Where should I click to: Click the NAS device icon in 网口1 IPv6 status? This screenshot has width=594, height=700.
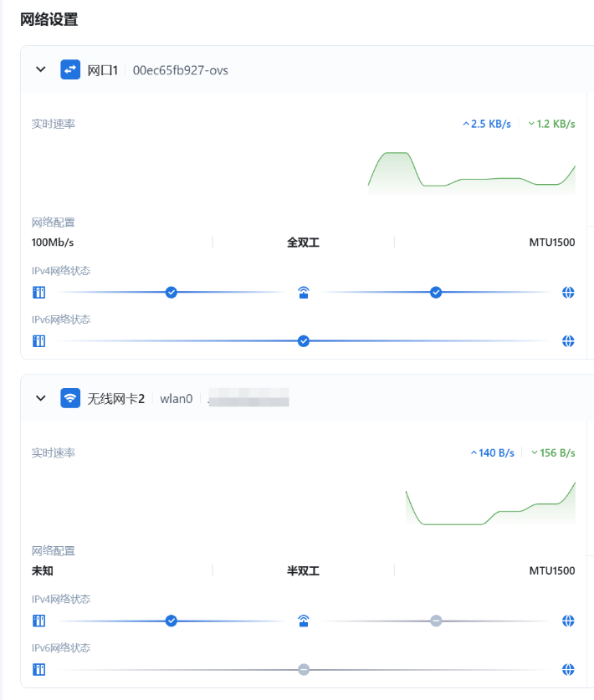point(38,341)
